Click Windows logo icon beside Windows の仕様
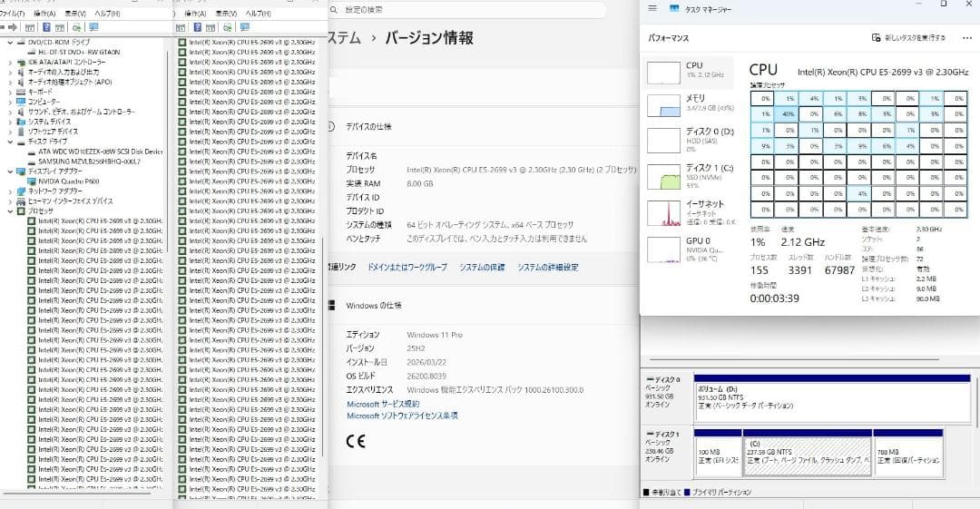 [331, 305]
